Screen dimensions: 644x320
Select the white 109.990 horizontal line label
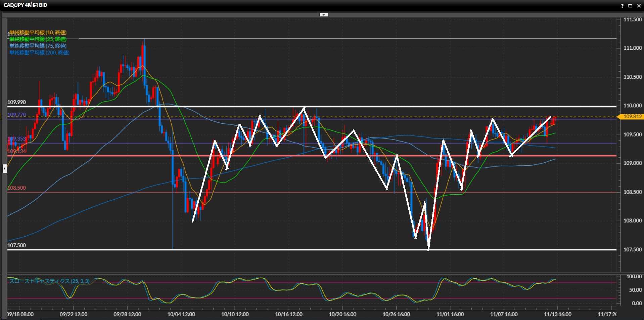(16, 102)
